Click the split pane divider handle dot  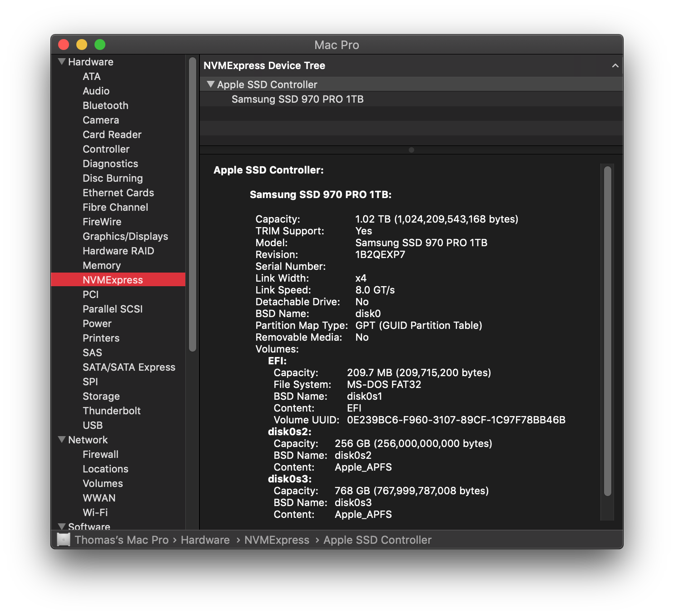pyautogui.click(x=411, y=150)
